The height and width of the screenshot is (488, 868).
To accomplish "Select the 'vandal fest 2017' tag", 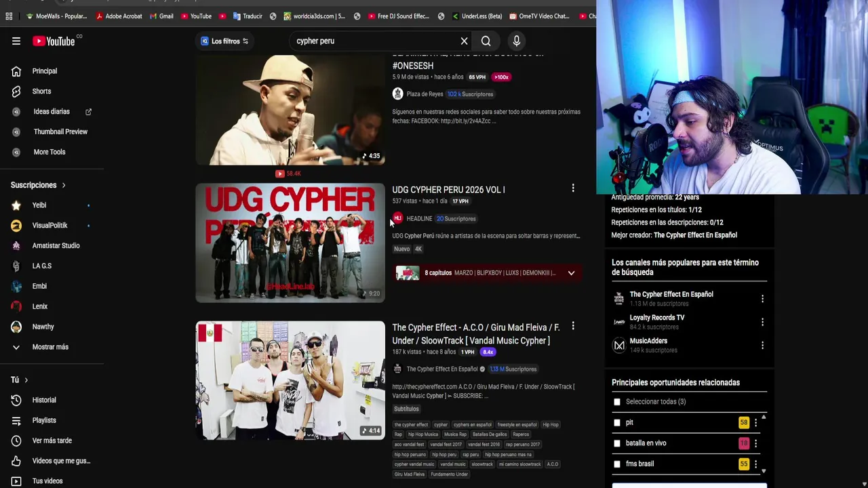I will 446,445.
